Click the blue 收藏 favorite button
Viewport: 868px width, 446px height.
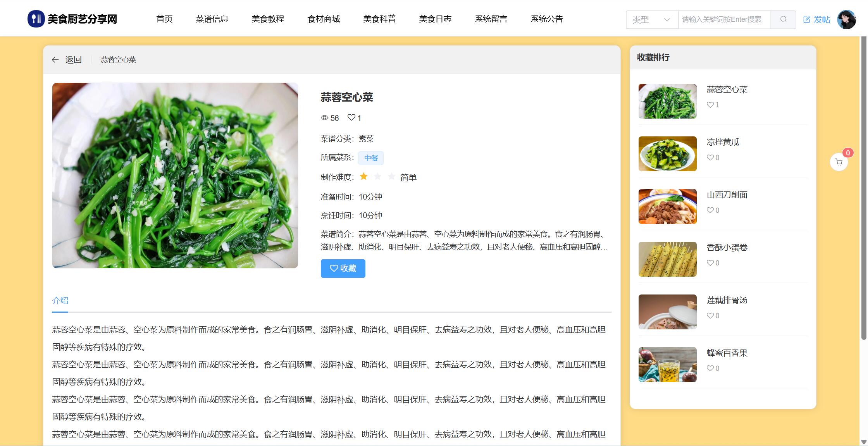pos(343,268)
